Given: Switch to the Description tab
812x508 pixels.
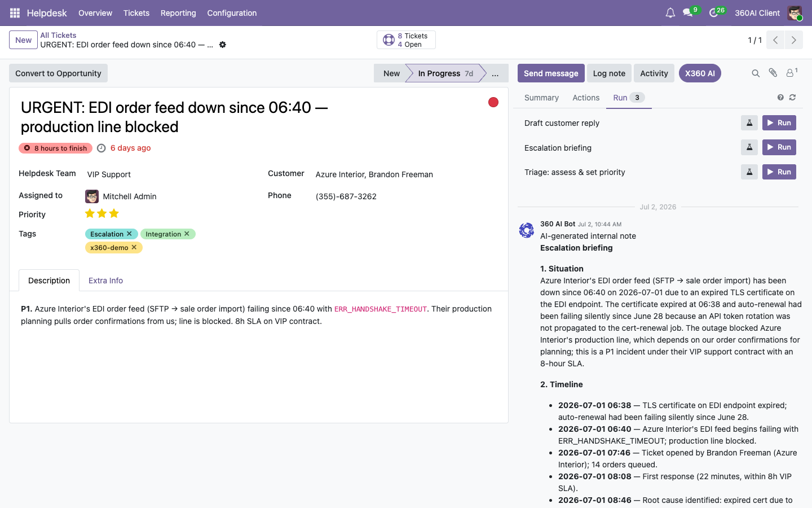Looking at the screenshot, I should click(x=49, y=281).
